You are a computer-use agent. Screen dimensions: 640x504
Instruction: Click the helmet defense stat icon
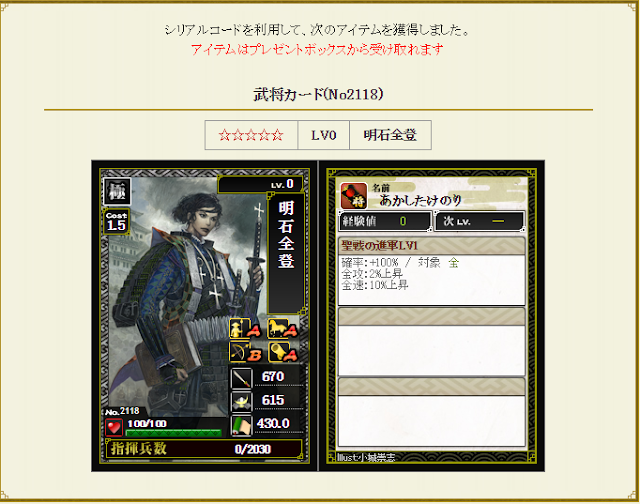coord(241,401)
